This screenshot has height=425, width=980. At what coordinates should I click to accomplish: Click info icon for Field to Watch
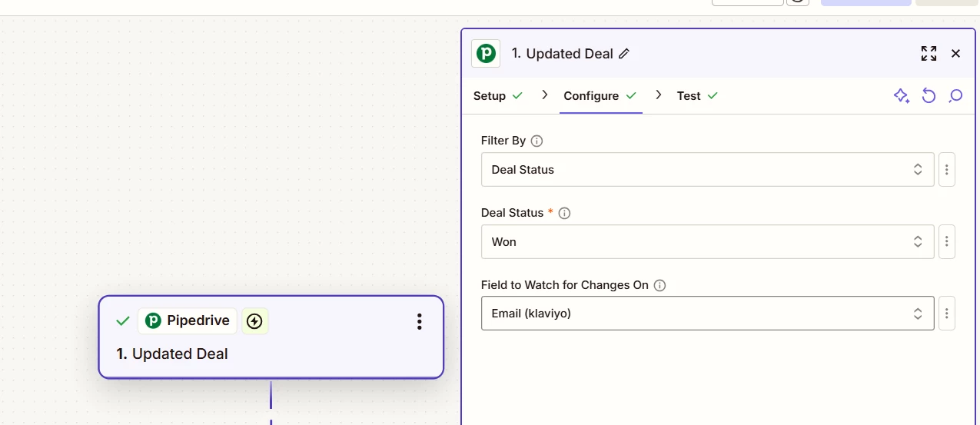point(659,285)
